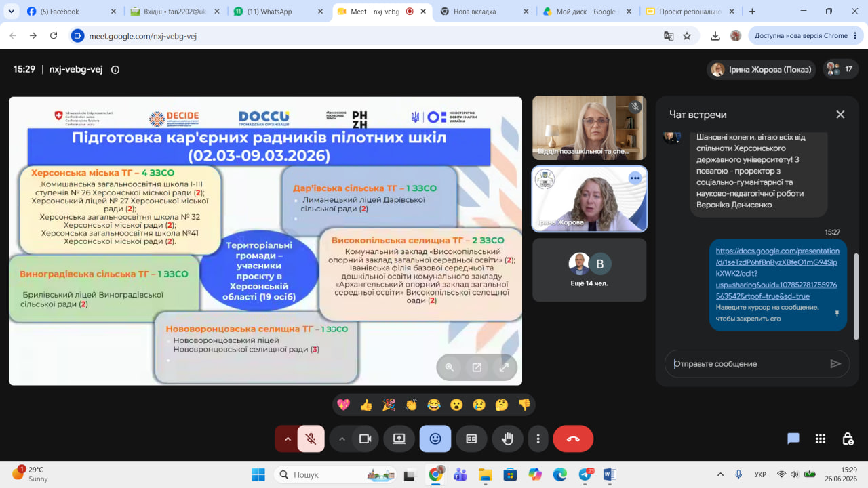Screen dimensions: 868x488
Task: Open three-dot options on Ірина Жорова tile
Action: point(635,178)
